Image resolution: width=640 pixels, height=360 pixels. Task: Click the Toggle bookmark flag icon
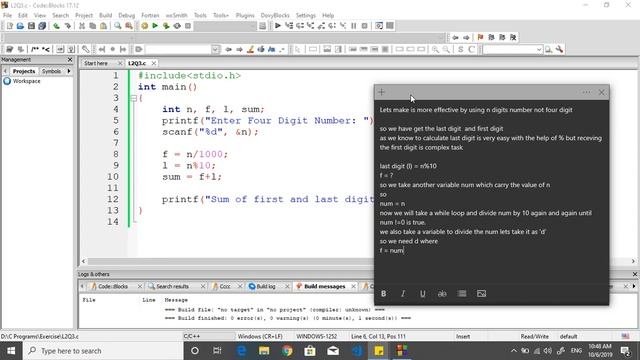pyautogui.click(x=480, y=37)
